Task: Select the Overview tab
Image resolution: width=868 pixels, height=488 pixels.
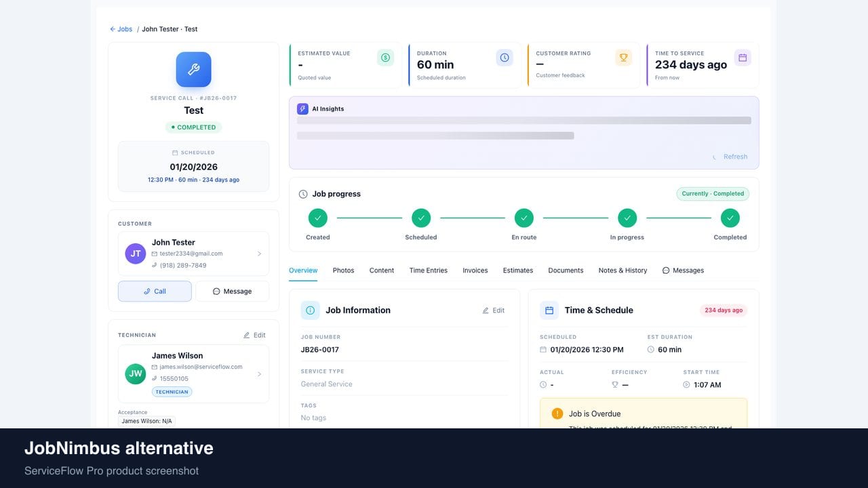Action: (303, 270)
